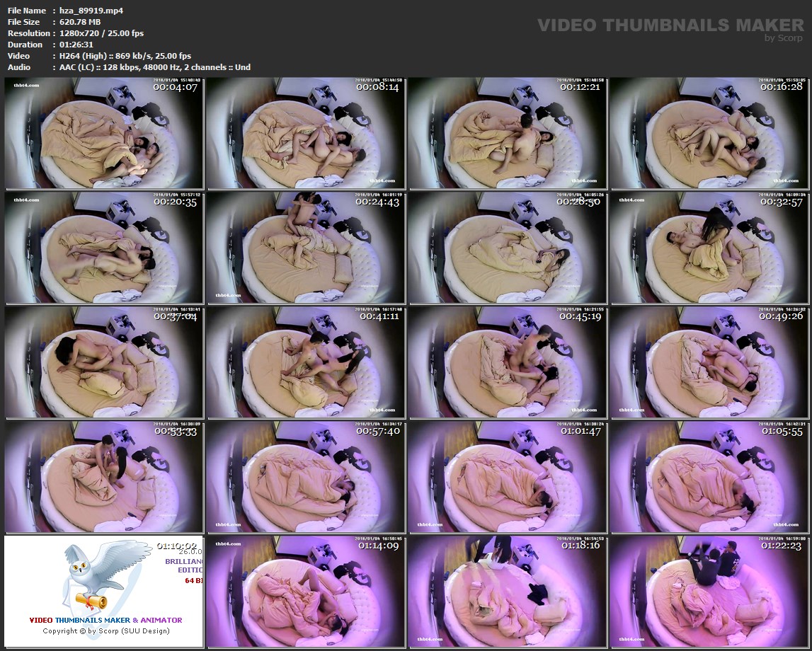Click the resolution value 1280x720 / 25.00 fps
812x651 pixels.
click(101, 33)
